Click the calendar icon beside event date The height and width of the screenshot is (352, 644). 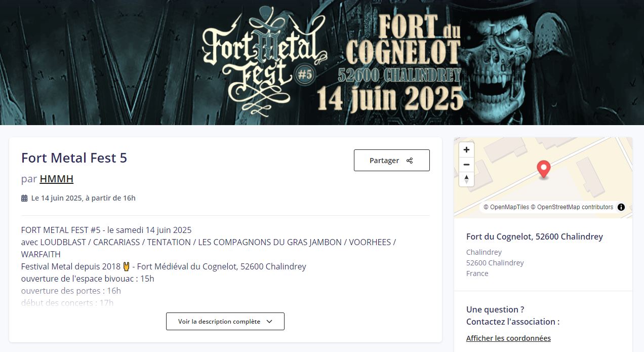coord(24,199)
